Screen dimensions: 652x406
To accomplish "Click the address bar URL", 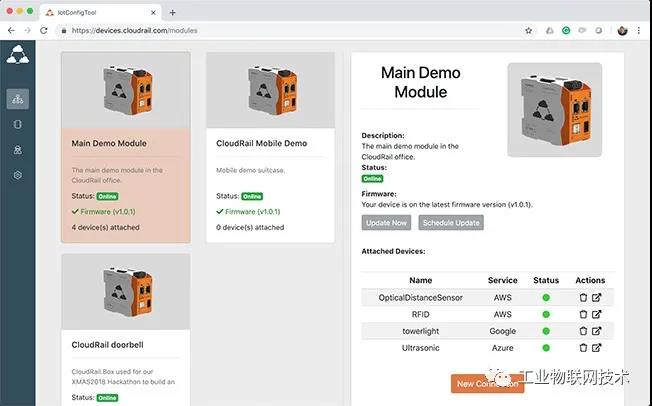I will tap(134, 30).
